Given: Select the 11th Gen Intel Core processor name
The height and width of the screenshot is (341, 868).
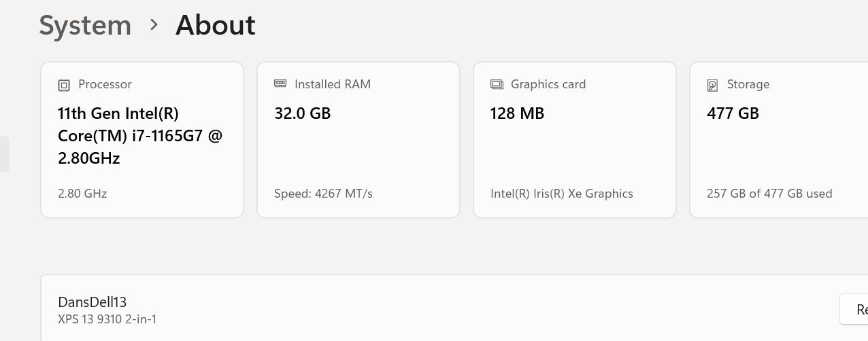Looking at the screenshot, I should (x=140, y=136).
